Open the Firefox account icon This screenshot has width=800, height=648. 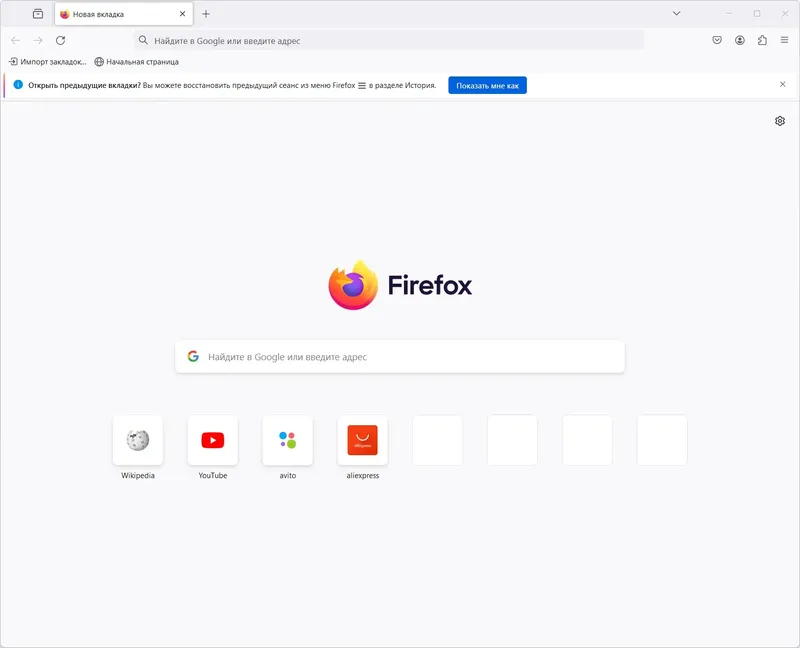739,40
